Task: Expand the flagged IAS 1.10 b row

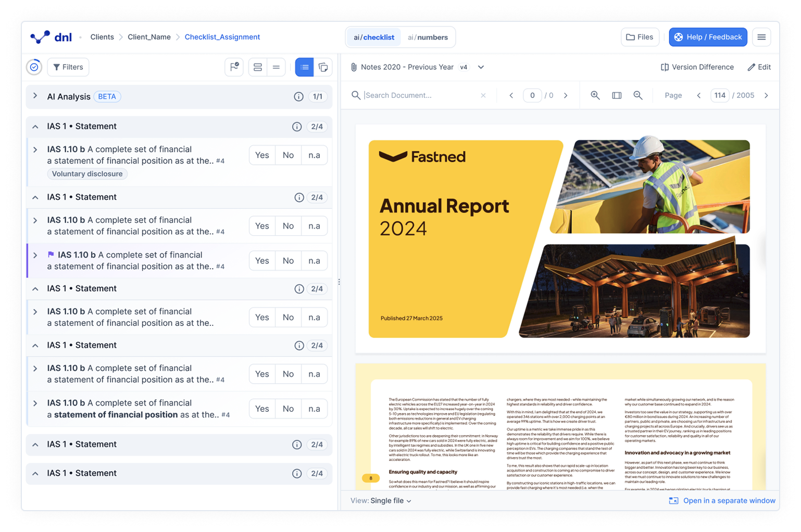Action: [35, 255]
